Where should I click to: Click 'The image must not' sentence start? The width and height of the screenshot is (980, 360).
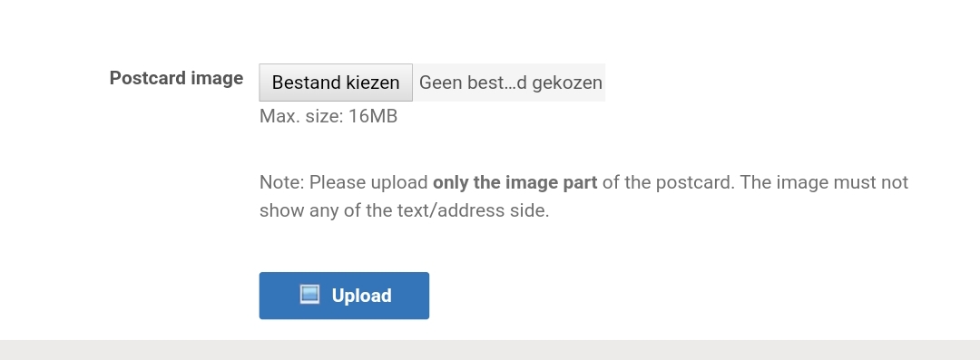(x=824, y=182)
